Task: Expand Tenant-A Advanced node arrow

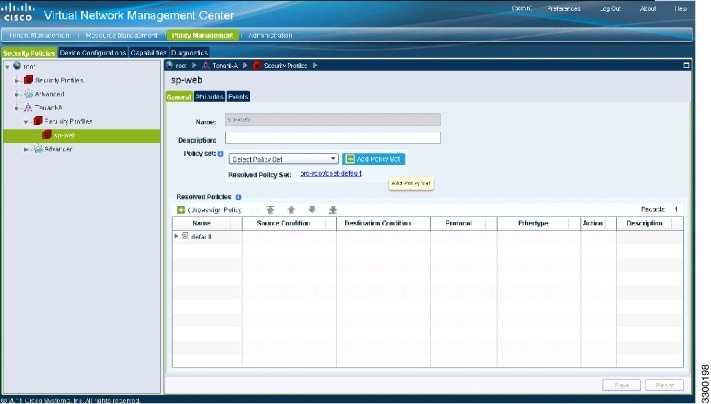Action: pos(26,149)
